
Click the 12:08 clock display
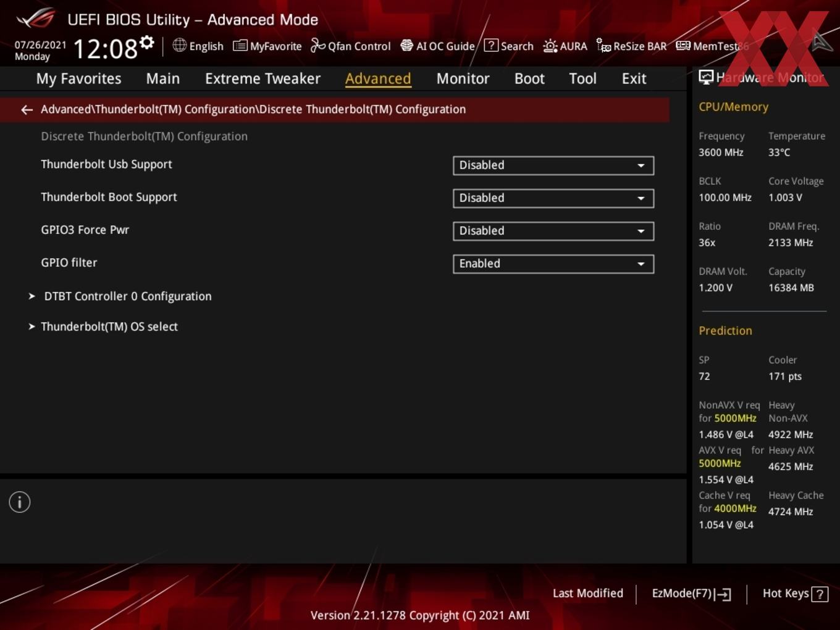coord(105,48)
